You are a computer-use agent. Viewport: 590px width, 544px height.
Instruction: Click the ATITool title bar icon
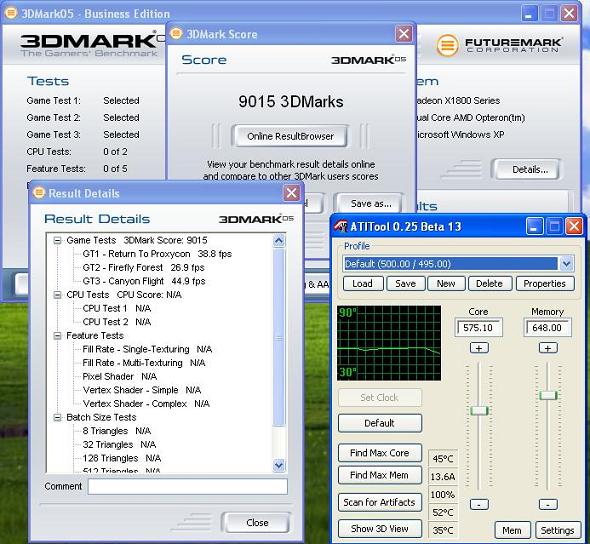tap(341, 226)
